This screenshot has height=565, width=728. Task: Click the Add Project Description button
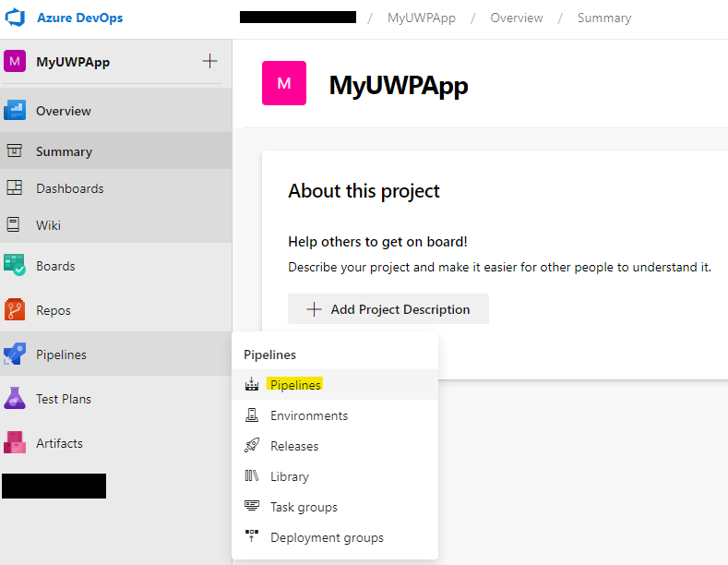pyautogui.click(x=388, y=309)
